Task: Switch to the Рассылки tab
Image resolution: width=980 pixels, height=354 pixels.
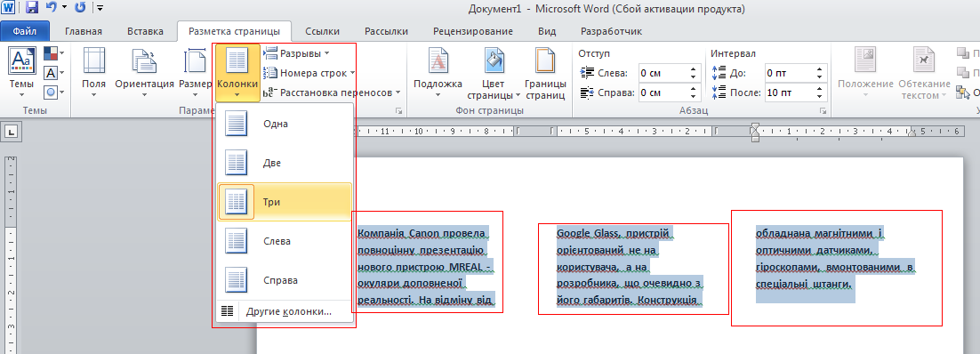Action: pyautogui.click(x=386, y=31)
